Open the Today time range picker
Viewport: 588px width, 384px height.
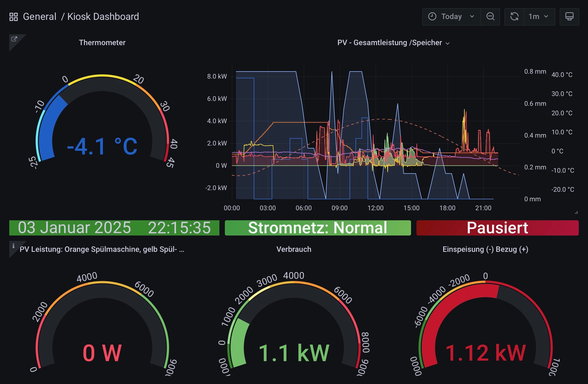tap(451, 17)
